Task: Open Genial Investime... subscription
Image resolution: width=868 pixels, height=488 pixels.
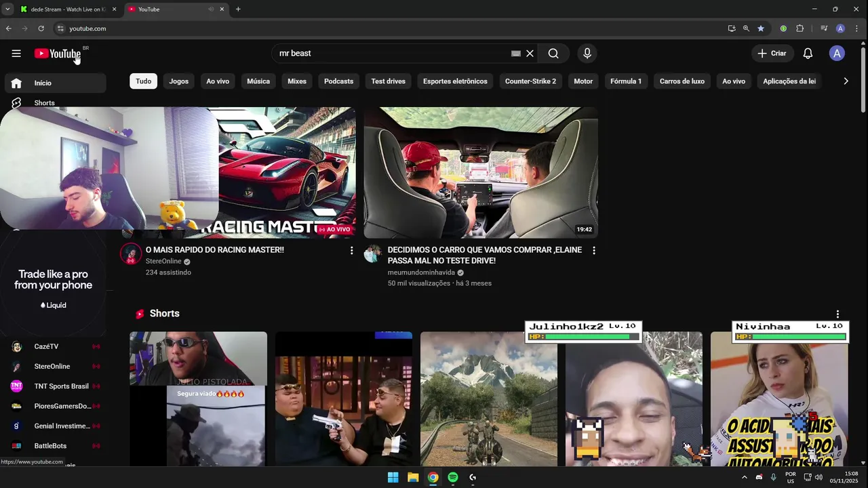Action: point(56,426)
